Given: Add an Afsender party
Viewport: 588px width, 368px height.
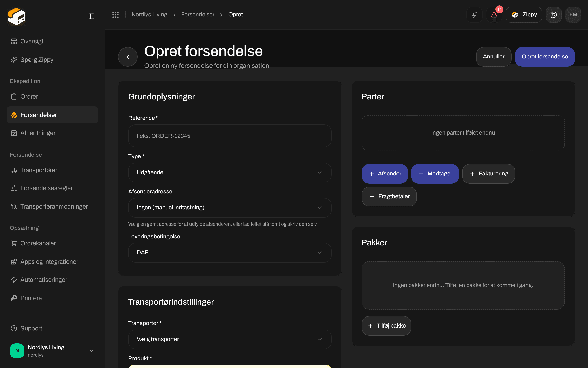Looking at the screenshot, I should point(385,174).
